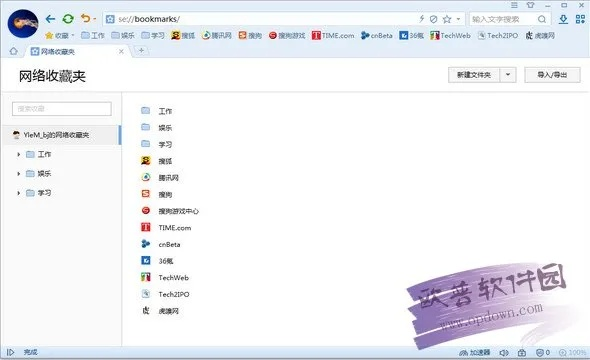The width and height of the screenshot is (590, 360).
Task: Click the 搜狐 icon in main list
Action: click(146, 161)
